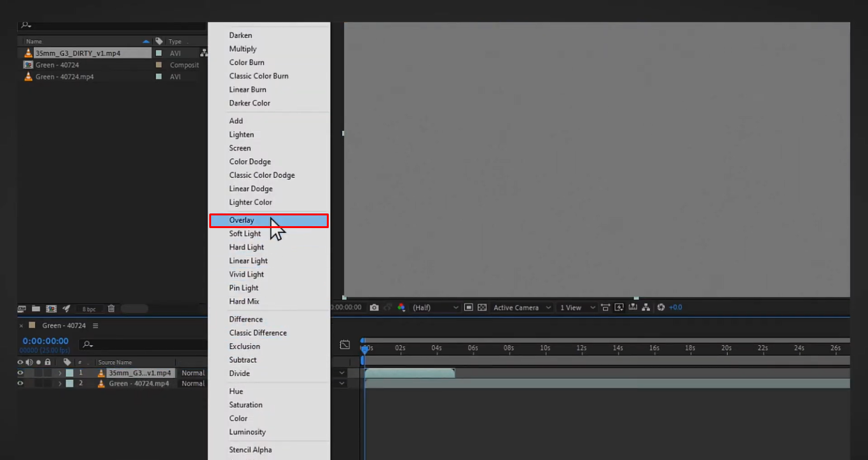Viewport: 868px width, 460px height.
Task: Click the 8 bpc color depth button
Action: coord(89,309)
